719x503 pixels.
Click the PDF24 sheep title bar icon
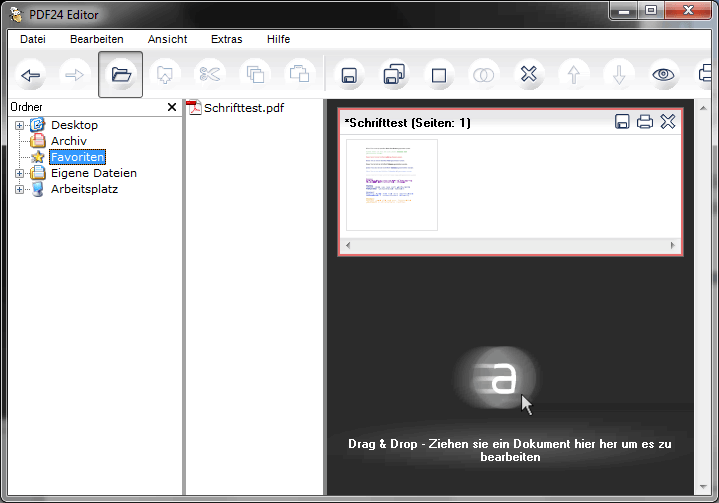17,15
